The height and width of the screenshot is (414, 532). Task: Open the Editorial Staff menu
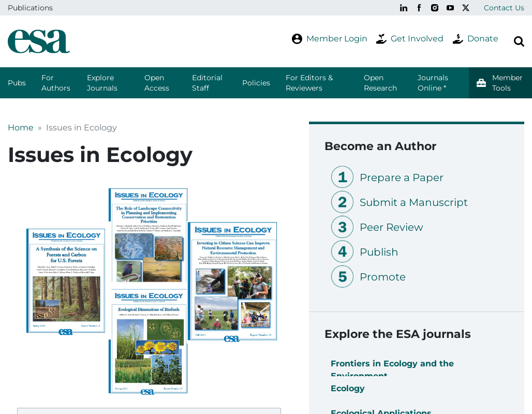(x=207, y=83)
